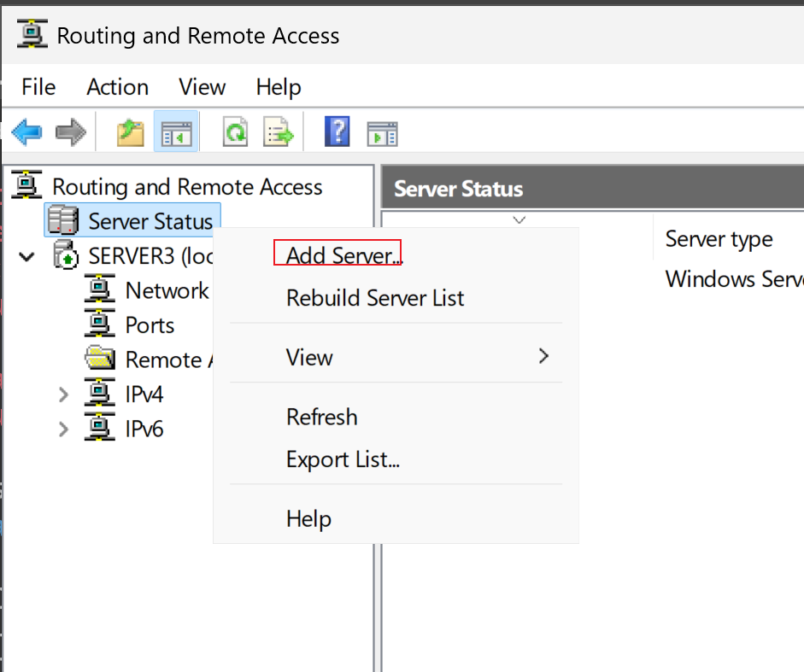Image resolution: width=804 pixels, height=672 pixels.
Task: Open the File menu
Action: [x=38, y=87]
